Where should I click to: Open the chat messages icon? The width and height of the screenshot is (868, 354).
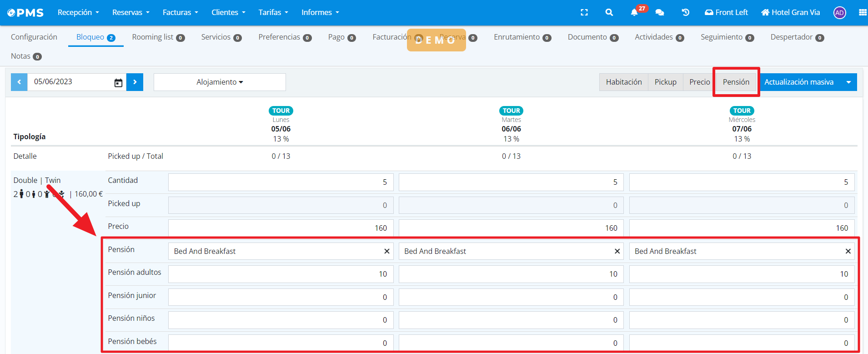(659, 13)
